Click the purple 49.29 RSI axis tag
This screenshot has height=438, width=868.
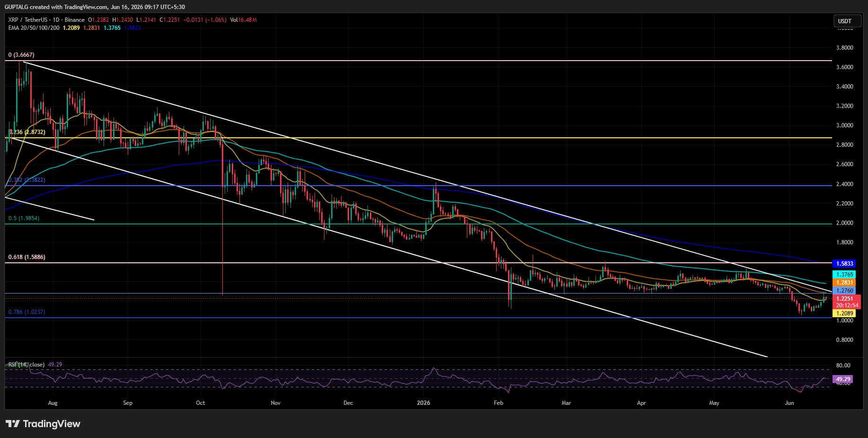[843, 379]
